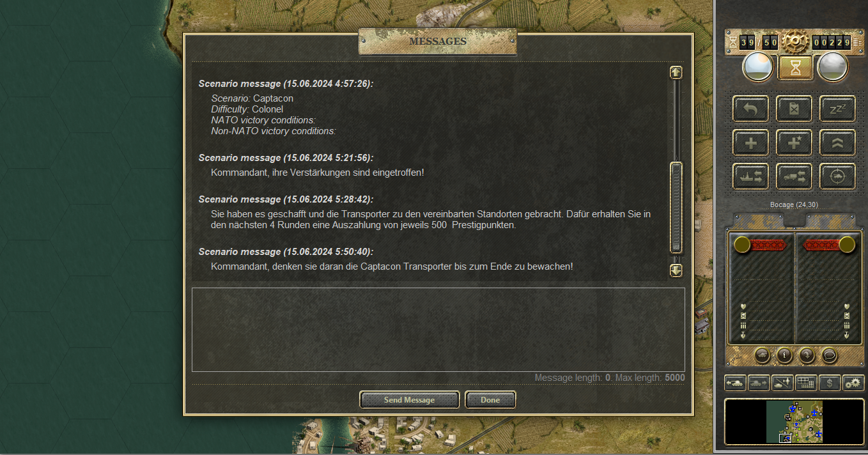Put unit to sleep with ZZZ button
This screenshot has height=455, width=868.
coord(837,109)
